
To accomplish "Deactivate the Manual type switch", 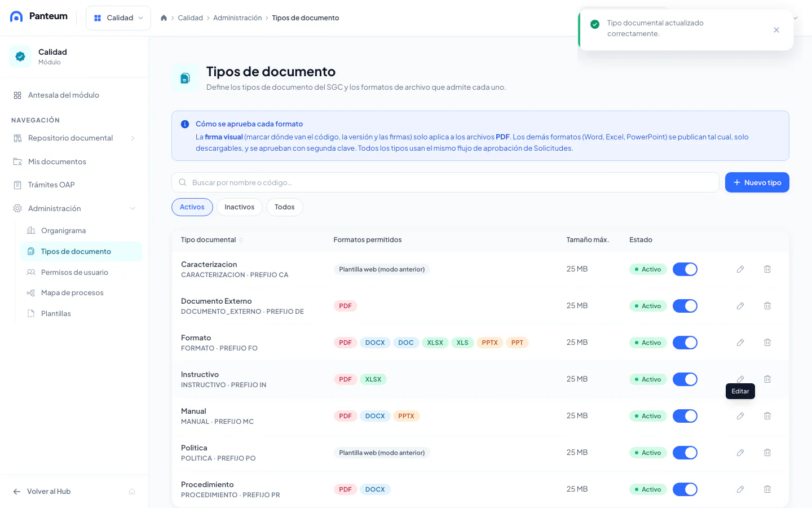I will point(685,416).
